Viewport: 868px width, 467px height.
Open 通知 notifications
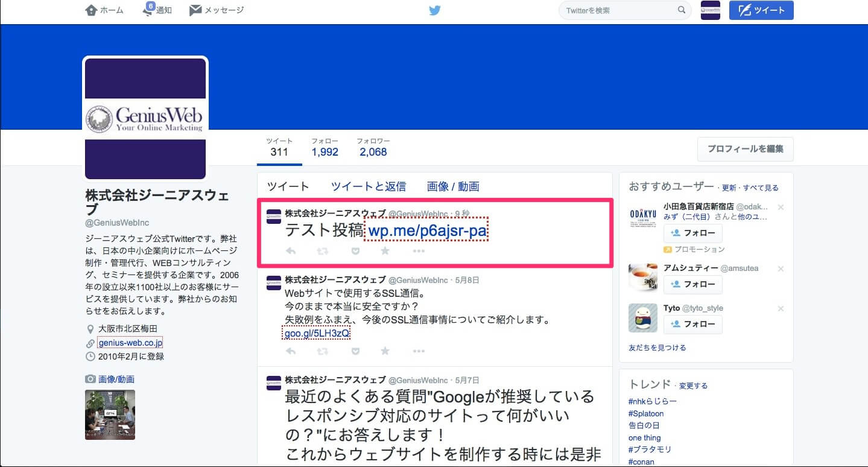(157, 10)
